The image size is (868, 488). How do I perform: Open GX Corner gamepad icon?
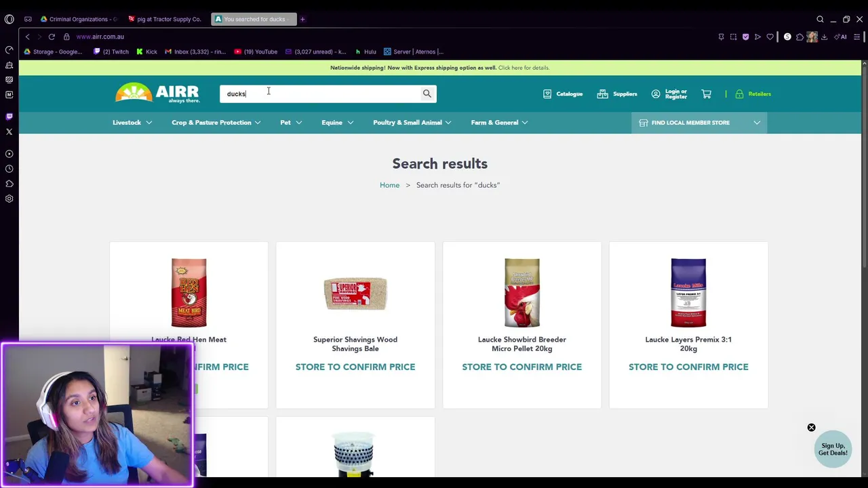coord(28,19)
